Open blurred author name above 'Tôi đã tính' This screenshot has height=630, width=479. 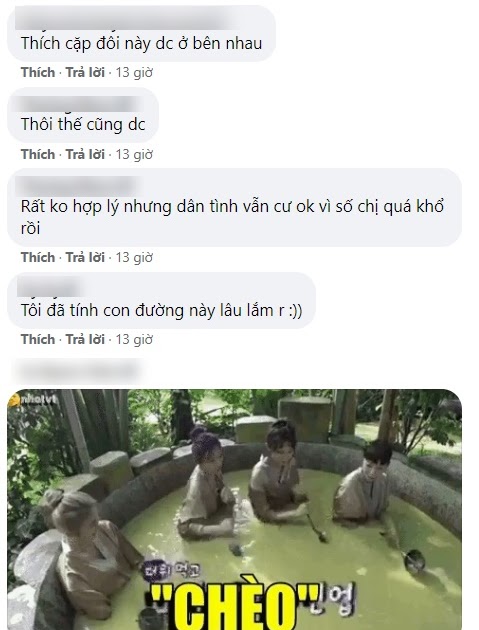tap(48, 288)
